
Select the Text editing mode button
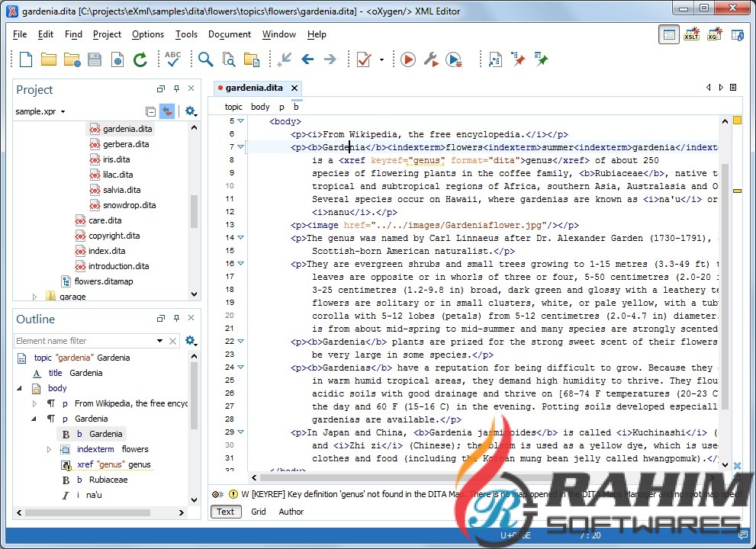tap(226, 512)
